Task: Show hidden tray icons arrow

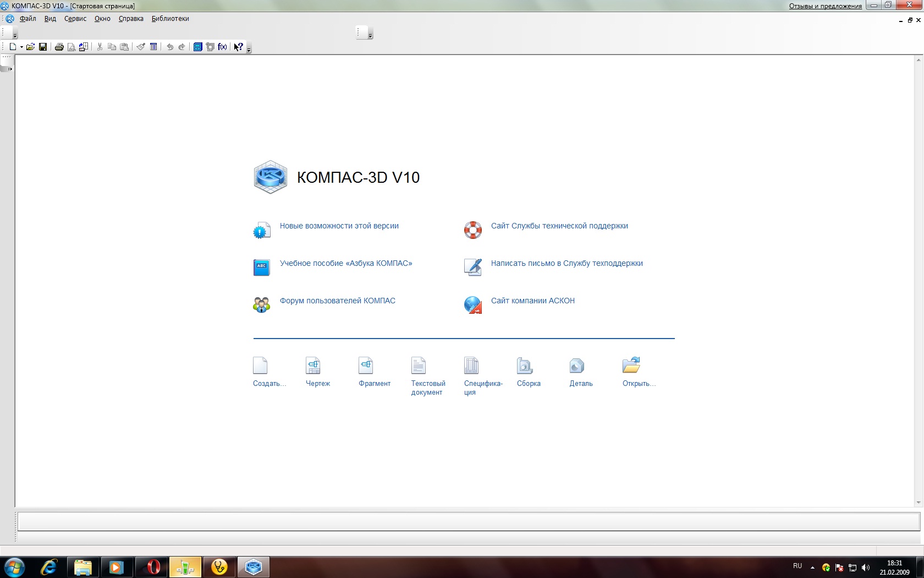Action: (812, 568)
